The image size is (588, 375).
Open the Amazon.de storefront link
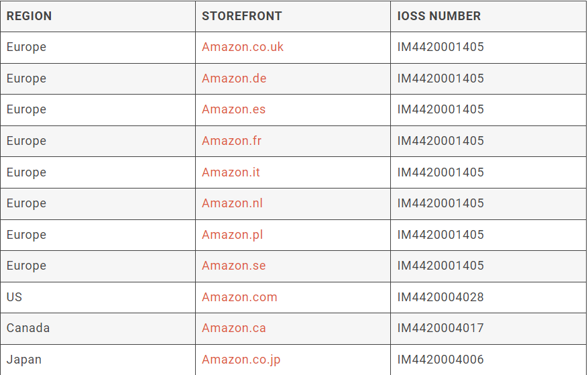234,78
